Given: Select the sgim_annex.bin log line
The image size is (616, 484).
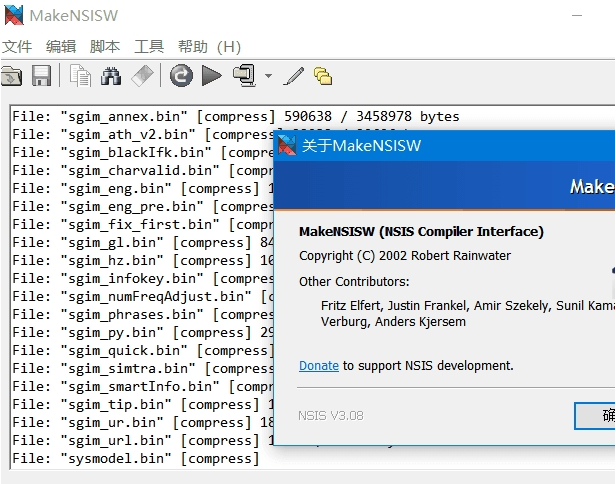Looking at the screenshot, I should [x=236, y=117].
